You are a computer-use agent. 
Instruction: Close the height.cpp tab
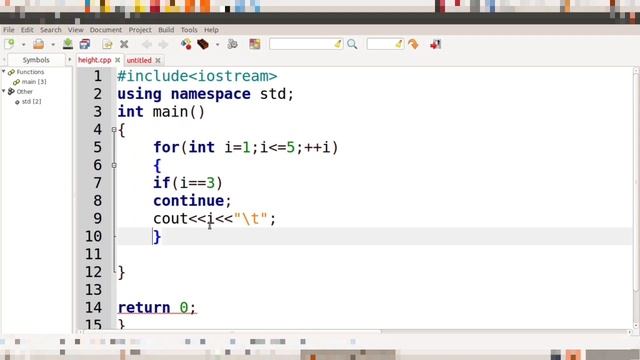118,60
